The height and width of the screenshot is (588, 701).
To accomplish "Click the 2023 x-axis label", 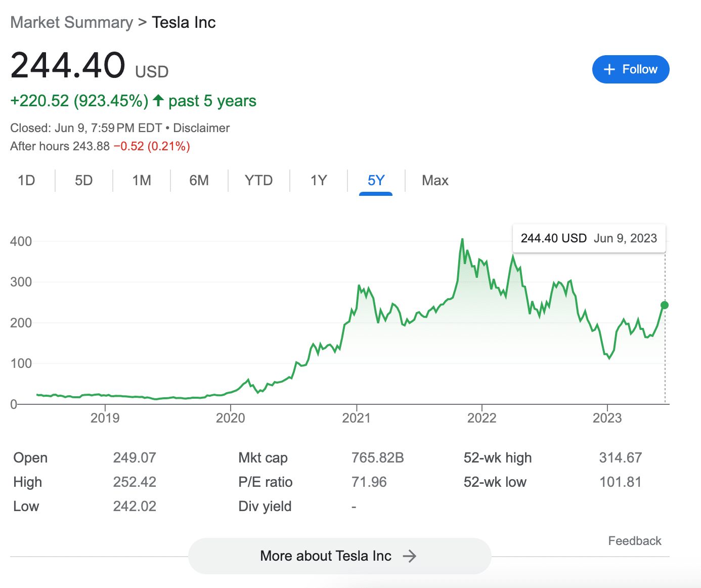I will tap(607, 418).
